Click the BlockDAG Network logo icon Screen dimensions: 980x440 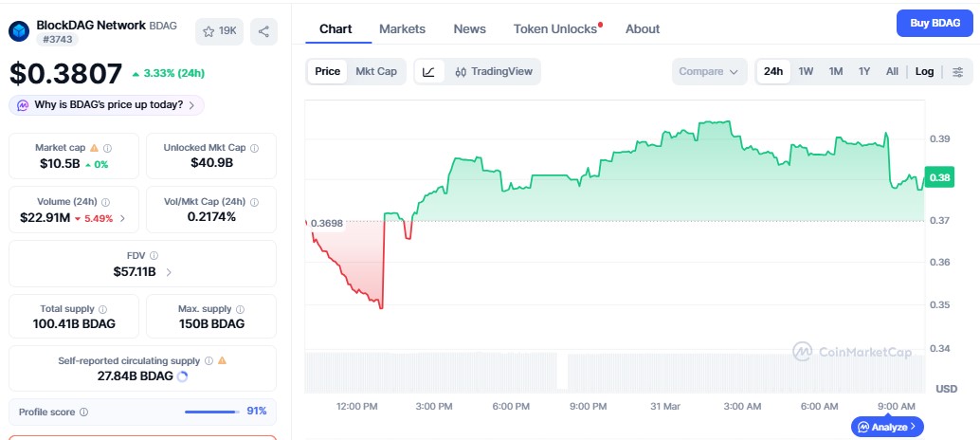point(19,31)
